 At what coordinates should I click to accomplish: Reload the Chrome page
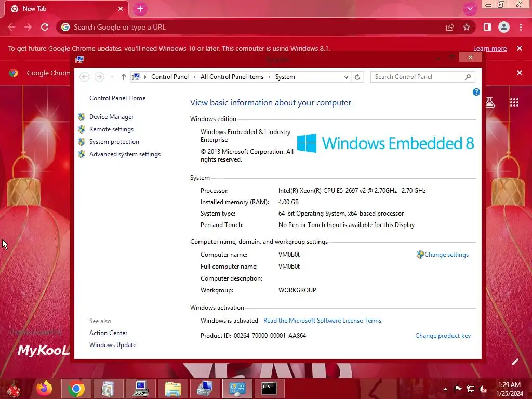coord(45,27)
